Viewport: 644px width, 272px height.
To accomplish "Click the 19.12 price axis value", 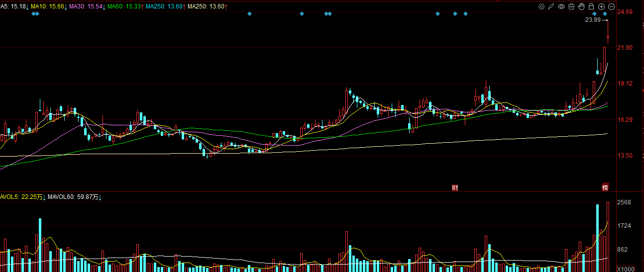I will pyautogui.click(x=625, y=84).
